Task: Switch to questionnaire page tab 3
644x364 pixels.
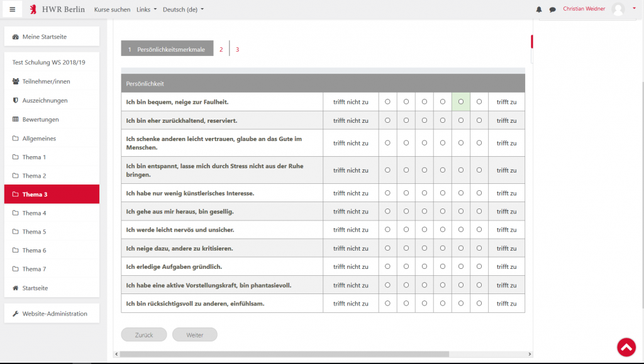Action: [237, 49]
